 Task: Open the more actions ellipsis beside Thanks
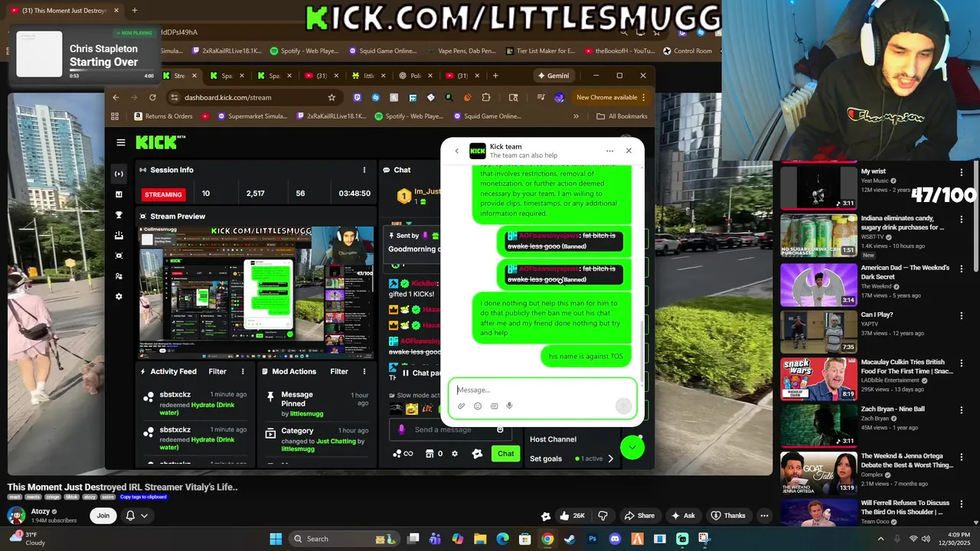pyautogui.click(x=764, y=516)
